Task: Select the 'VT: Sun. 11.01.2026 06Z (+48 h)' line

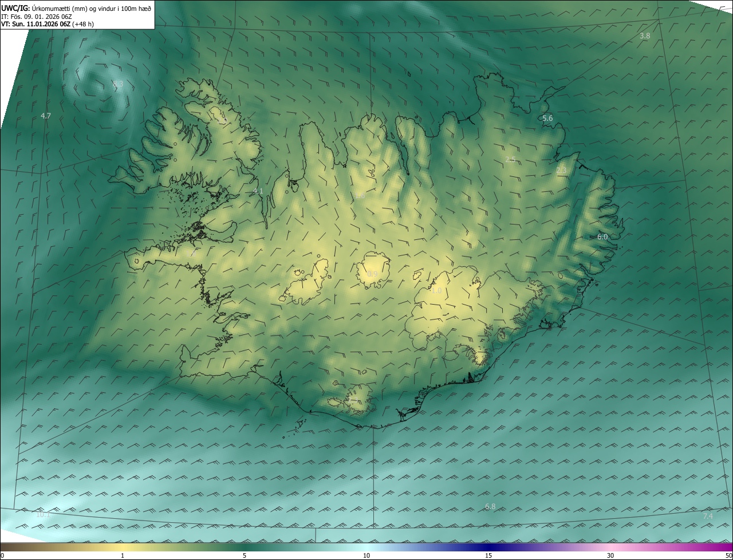Action: [x=48, y=24]
